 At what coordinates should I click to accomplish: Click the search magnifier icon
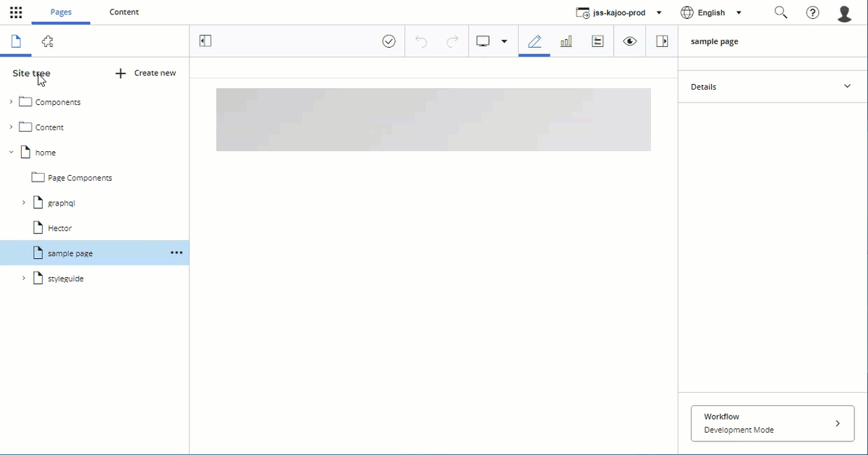(x=780, y=12)
